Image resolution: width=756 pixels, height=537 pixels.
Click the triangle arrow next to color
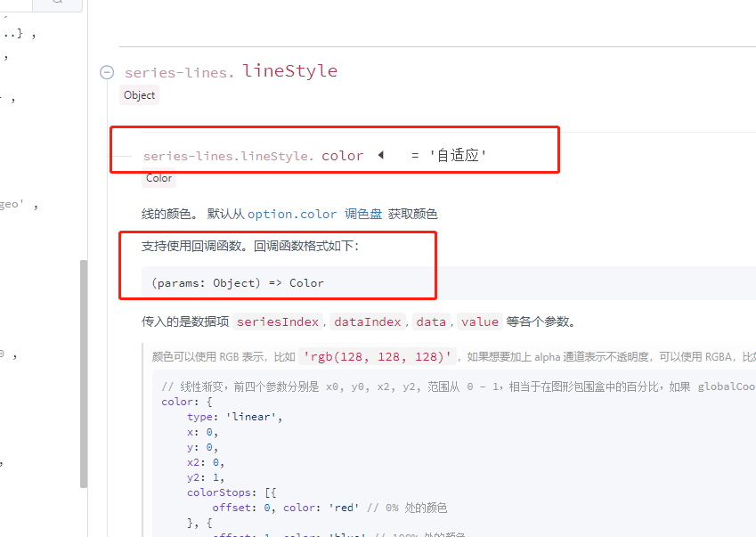(x=381, y=155)
